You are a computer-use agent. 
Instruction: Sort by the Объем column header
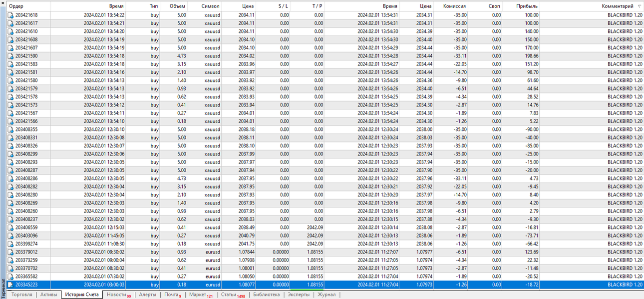point(177,6)
